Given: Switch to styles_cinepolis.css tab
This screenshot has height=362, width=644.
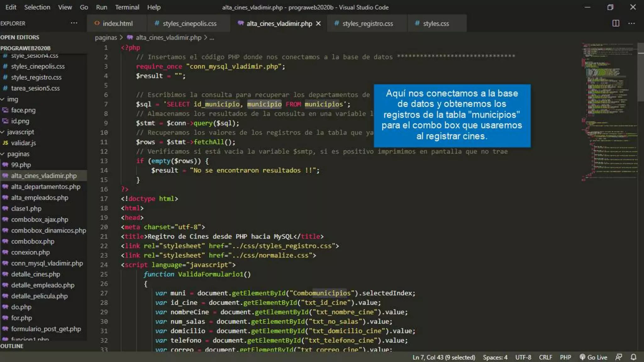Looking at the screenshot, I should [x=189, y=24].
